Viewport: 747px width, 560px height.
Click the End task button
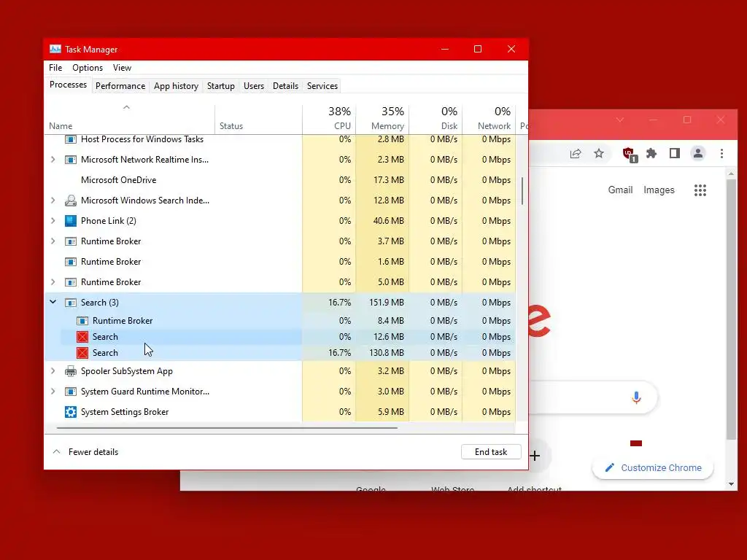point(491,452)
